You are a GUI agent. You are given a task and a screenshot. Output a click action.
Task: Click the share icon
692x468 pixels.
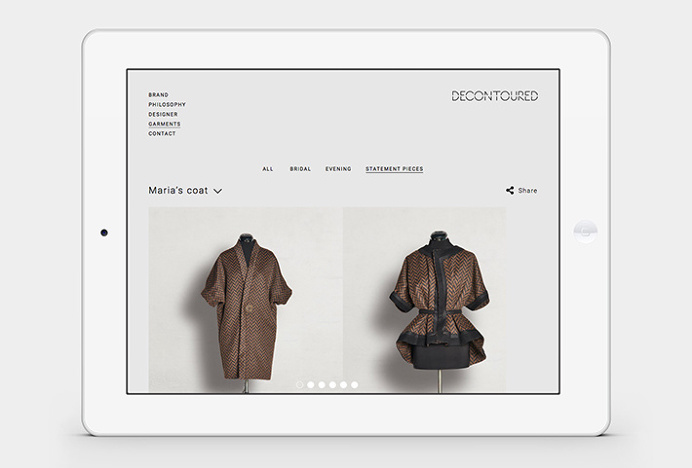[510, 190]
